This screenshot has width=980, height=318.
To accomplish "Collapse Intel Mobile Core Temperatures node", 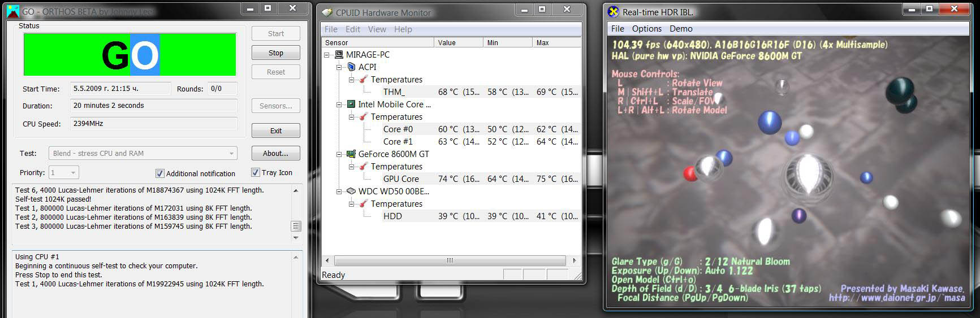I will click(352, 117).
